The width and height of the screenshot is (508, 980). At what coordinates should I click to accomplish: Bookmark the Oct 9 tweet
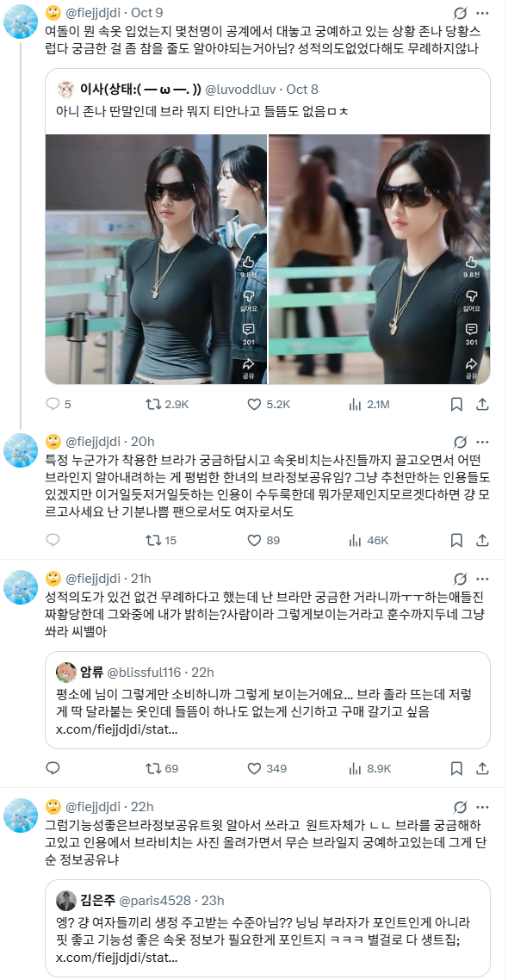pos(456,405)
